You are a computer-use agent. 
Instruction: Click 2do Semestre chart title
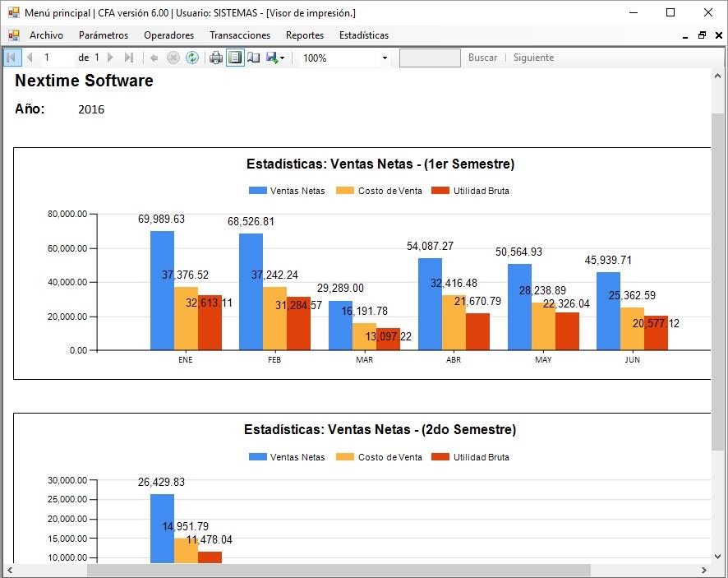point(380,429)
